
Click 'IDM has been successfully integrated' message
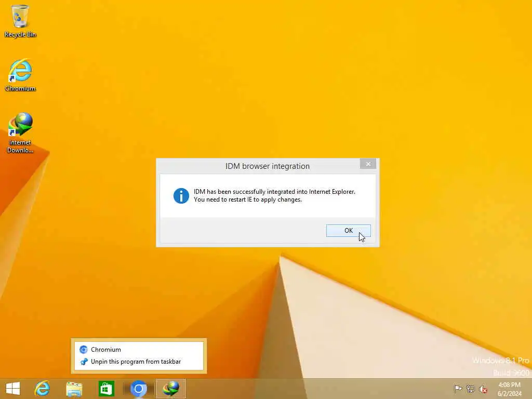pyautogui.click(x=274, y=192)
